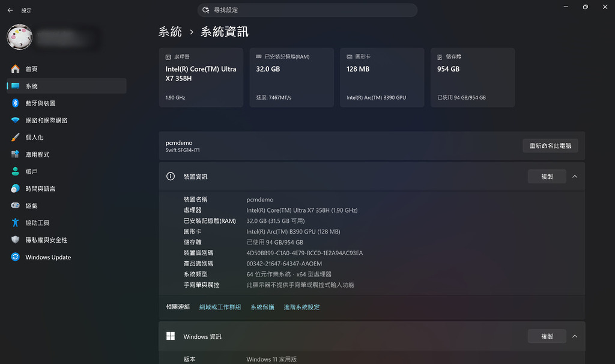This screenshot has height=364, width=615.
Task: Select 遊戲 in the sidebar
Action: point(67,205)
